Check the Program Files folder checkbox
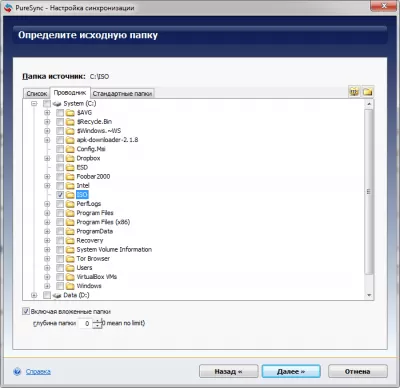400x388 pixels. [x=60, y=213]
